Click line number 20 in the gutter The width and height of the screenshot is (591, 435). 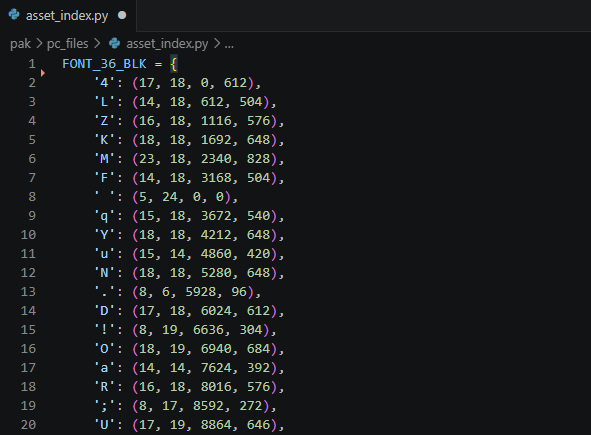tap(28, 425)
